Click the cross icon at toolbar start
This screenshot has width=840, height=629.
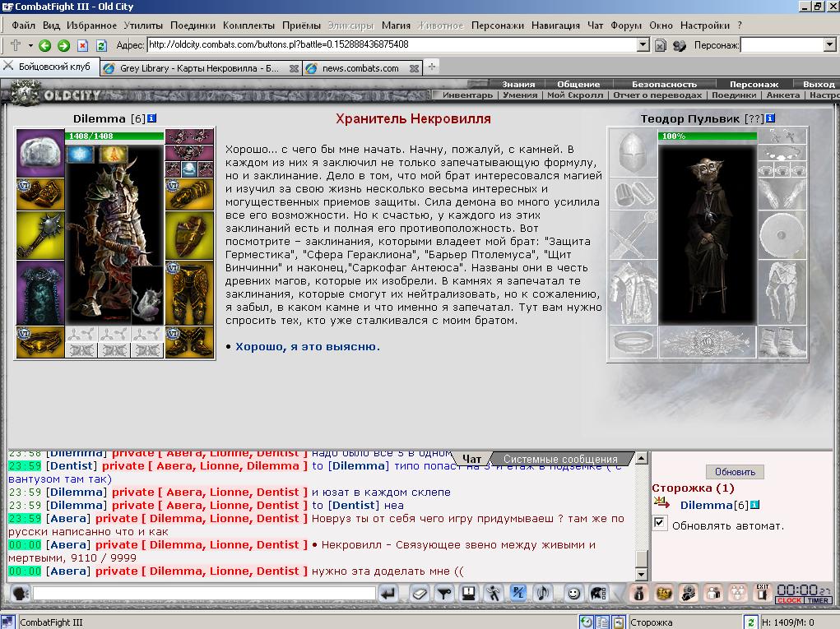click(x=15, y=45)
